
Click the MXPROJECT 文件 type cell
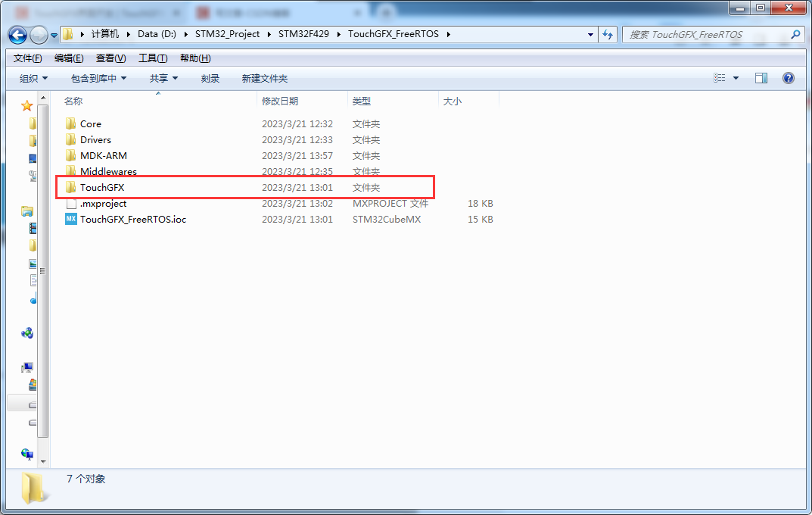point(390,204)
